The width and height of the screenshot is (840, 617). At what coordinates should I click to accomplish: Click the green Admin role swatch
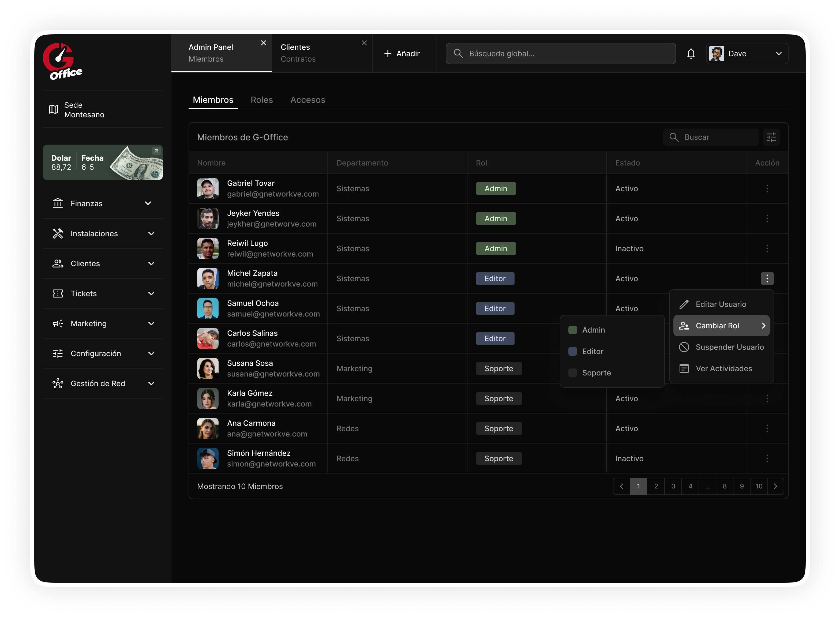[573, 330]
